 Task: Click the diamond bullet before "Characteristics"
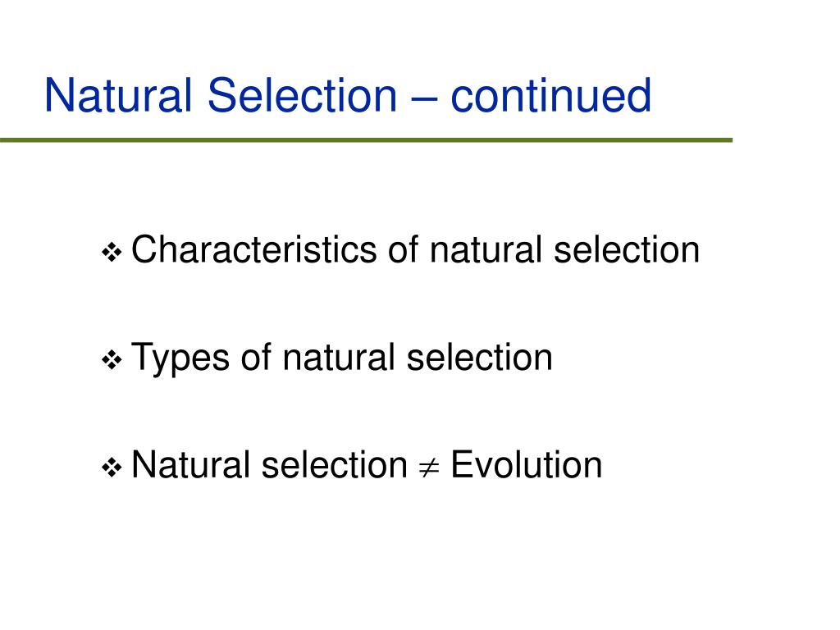pos(112,252)
